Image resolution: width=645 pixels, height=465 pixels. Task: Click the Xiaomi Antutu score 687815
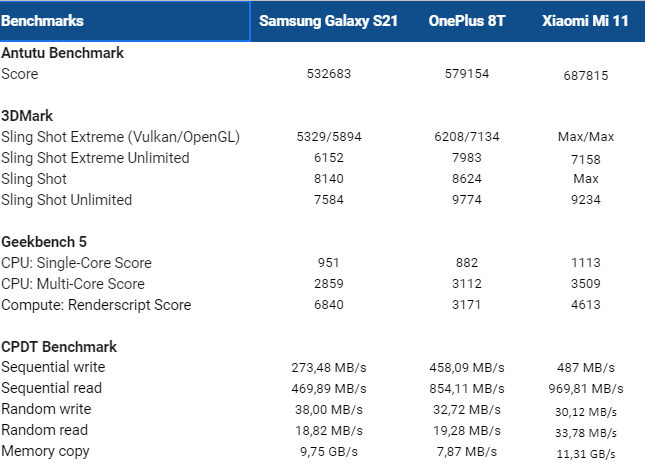[586, 76]
